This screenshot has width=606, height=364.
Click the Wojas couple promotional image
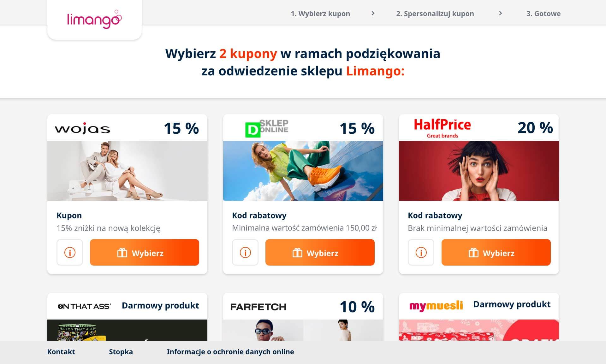pyautogui.click(x=127, y=171)
